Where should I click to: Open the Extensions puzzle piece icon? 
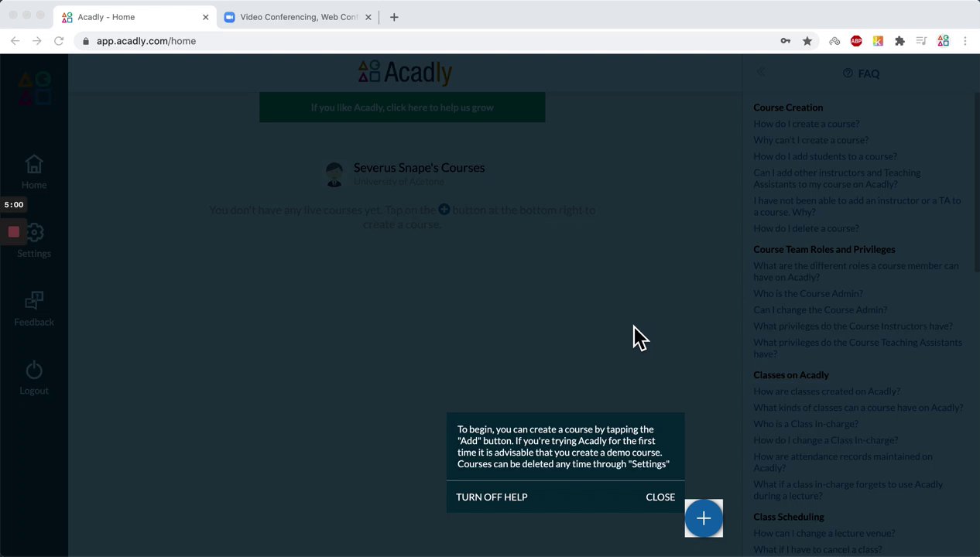tap(899, 41)
